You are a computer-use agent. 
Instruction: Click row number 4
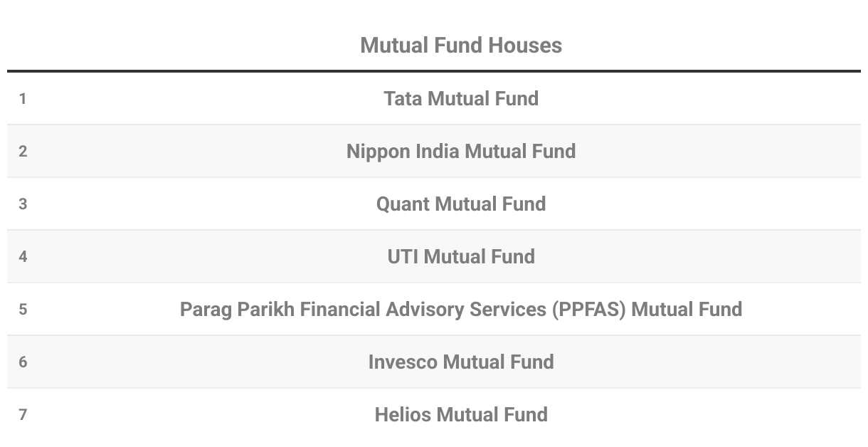(x=23, y=257)
